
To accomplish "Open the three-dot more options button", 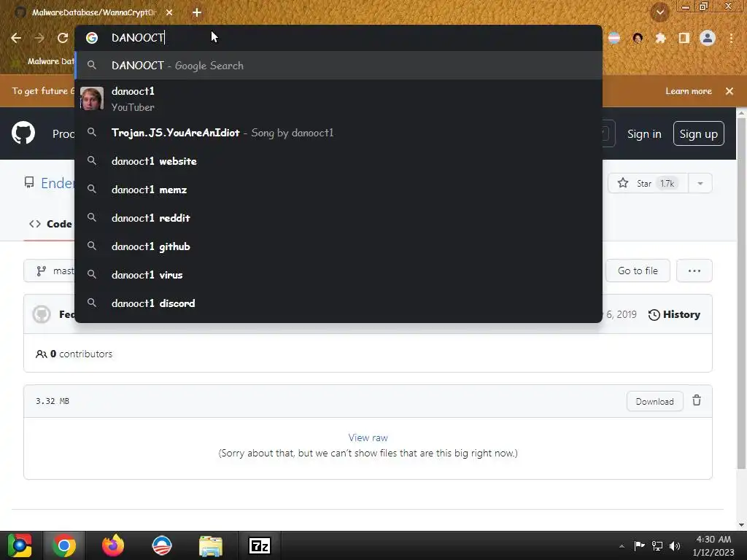I will coord(694,271).
